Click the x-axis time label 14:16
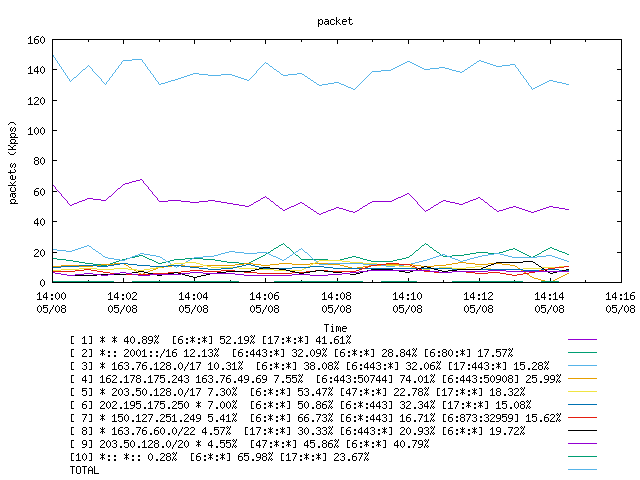This screenshot has width=640, height=480. (620, 296)
